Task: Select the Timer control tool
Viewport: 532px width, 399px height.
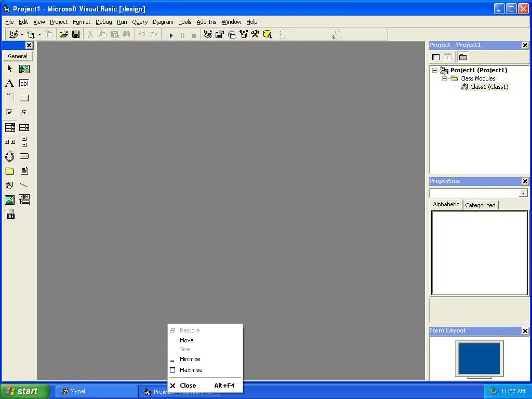Action: pyautogui.click(x=9, y=156)
